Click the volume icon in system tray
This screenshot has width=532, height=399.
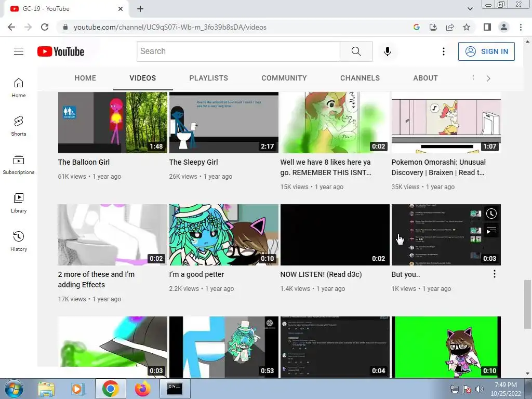click(480, 389)
